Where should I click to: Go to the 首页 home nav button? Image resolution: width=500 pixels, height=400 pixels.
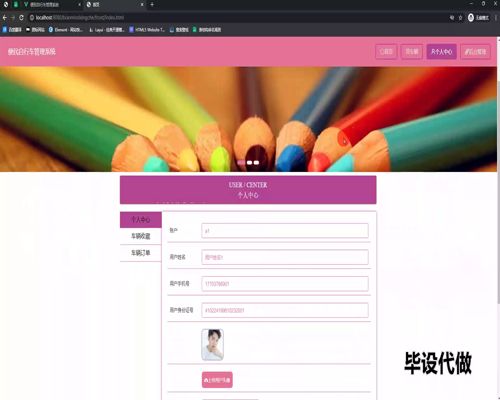386,52
